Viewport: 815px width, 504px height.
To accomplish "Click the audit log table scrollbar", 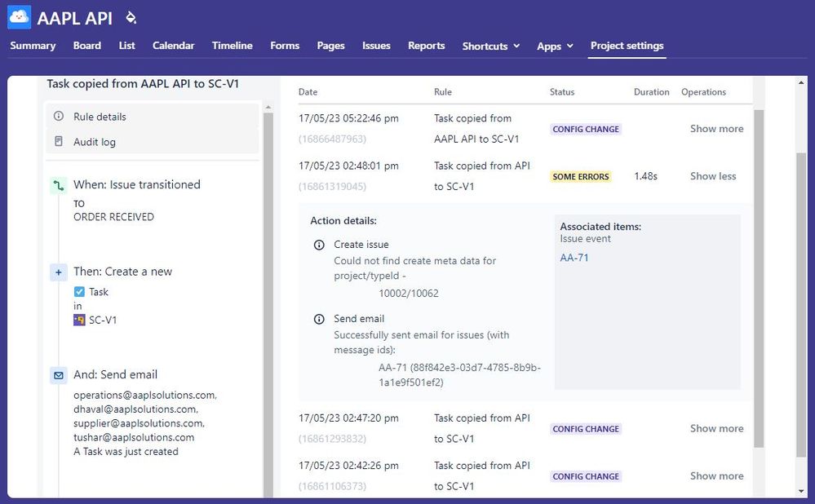I will coord(759,278).
